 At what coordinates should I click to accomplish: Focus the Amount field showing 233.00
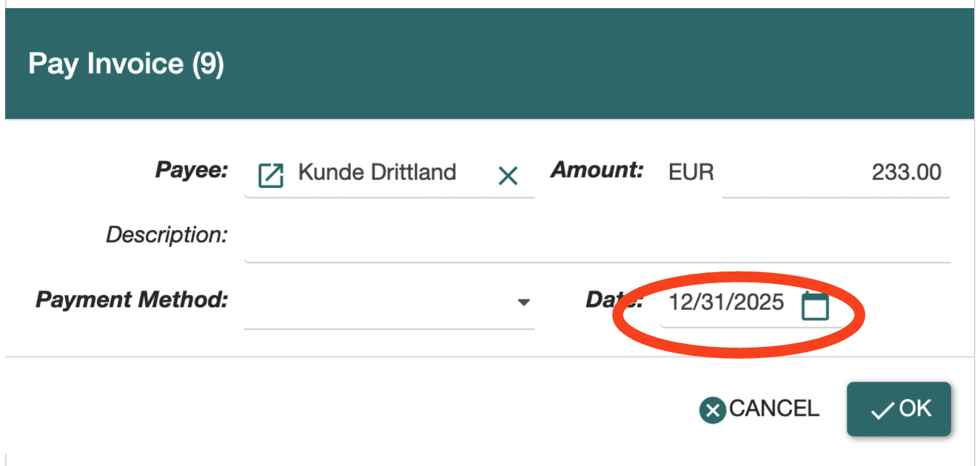[835, 173]
